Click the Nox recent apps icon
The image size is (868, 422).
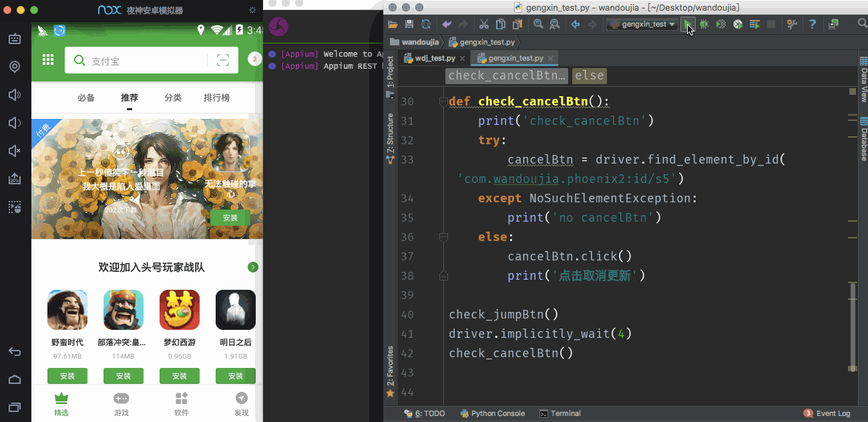[x=15, y=407]
